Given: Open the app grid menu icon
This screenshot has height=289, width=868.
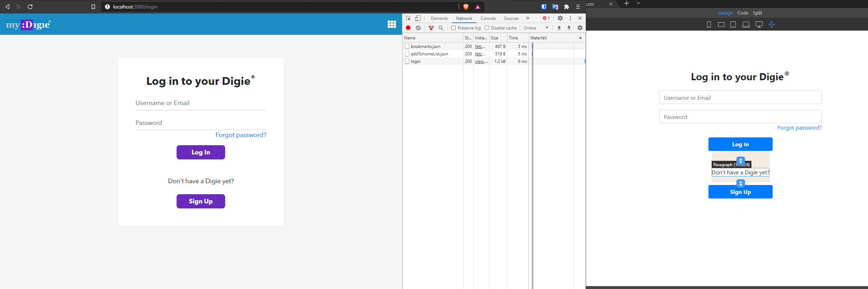Looking at the screenshot, I should click(392, 24).
